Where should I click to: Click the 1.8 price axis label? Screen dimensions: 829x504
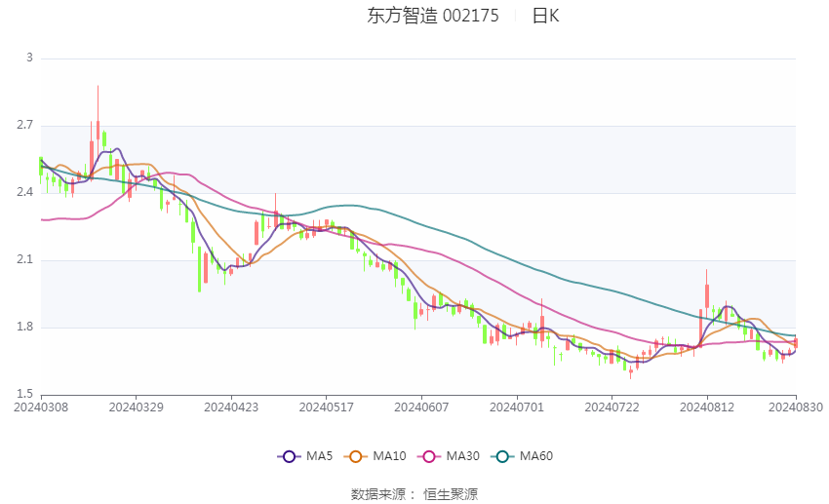pyautogui.click(x=23, y=328)
